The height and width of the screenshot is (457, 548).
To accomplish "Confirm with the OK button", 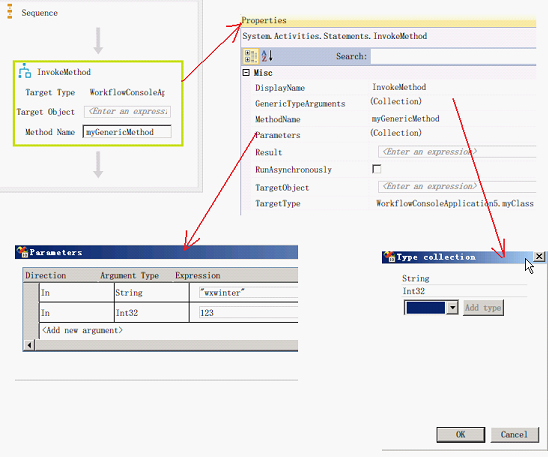I will (x=460, y=435).
